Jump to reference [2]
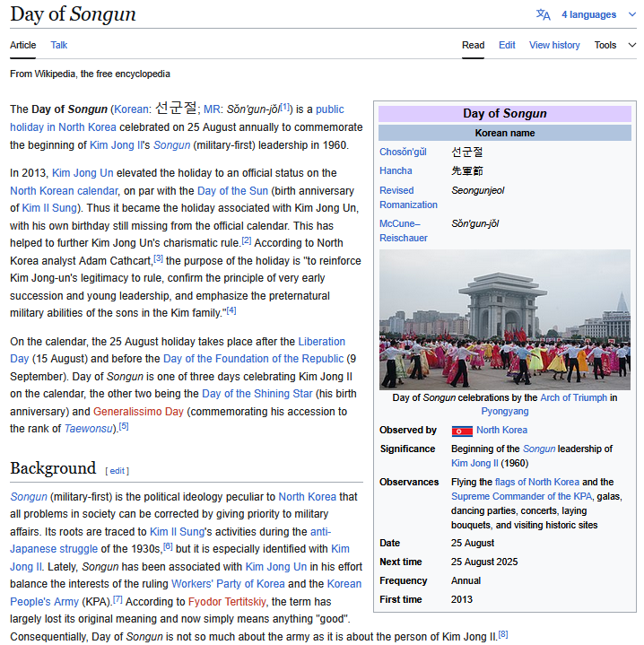 [247, 240]
